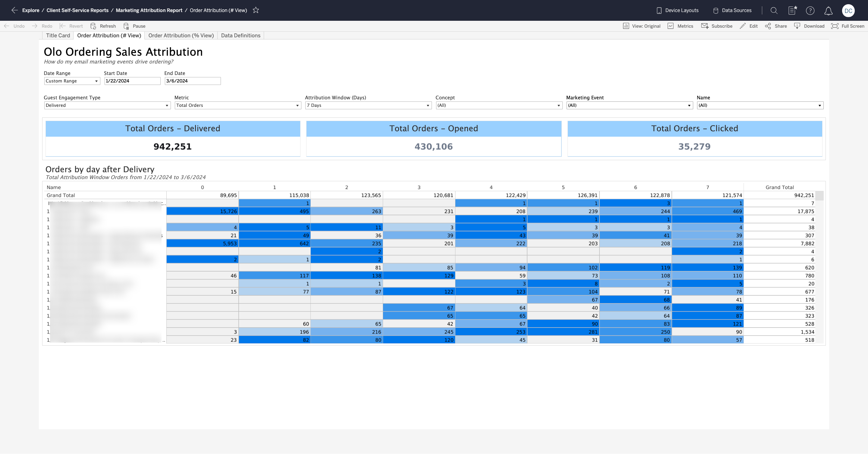The height and width of the screenshot is (454, 868).
Task: Open Marketing Attribution Report breadcrumb
Action: coord(149,11)
